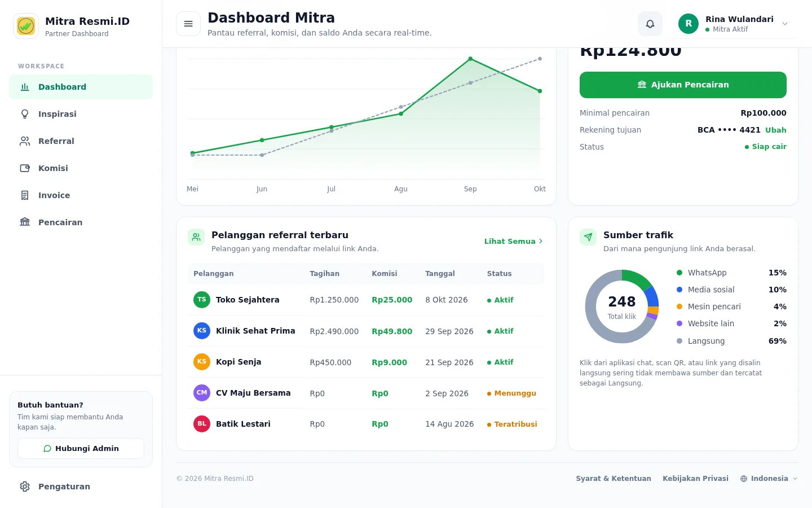Click the Inspirasi lightbulb icon
This screenshot has height=508, width=812.
click(25, 114)
